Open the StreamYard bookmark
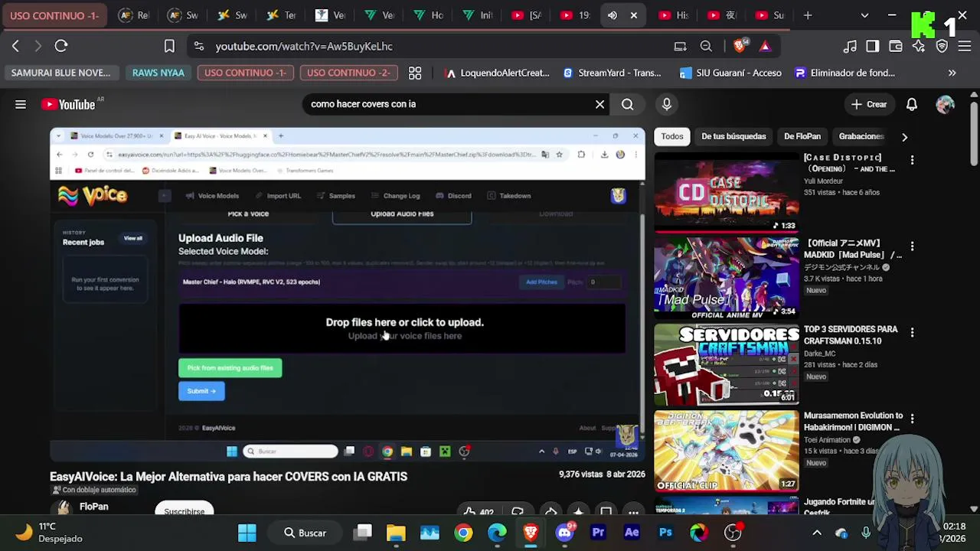980x551 pixels. point(612,73)
